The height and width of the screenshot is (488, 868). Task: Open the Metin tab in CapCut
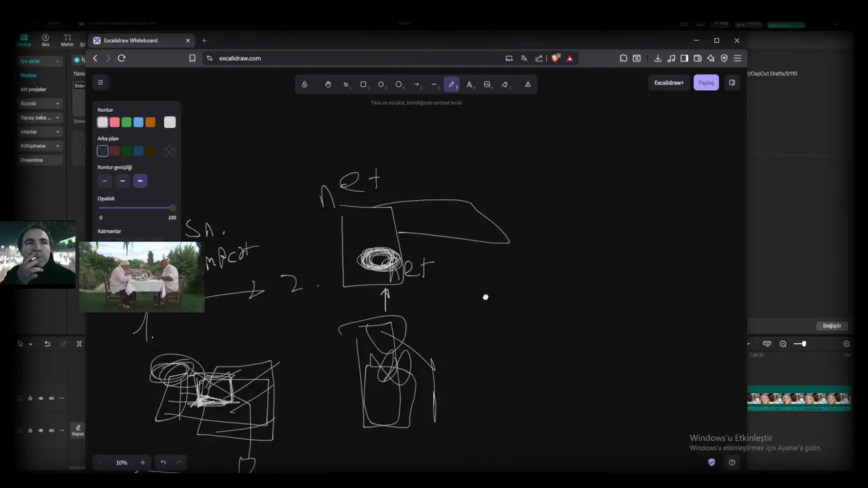67,40
